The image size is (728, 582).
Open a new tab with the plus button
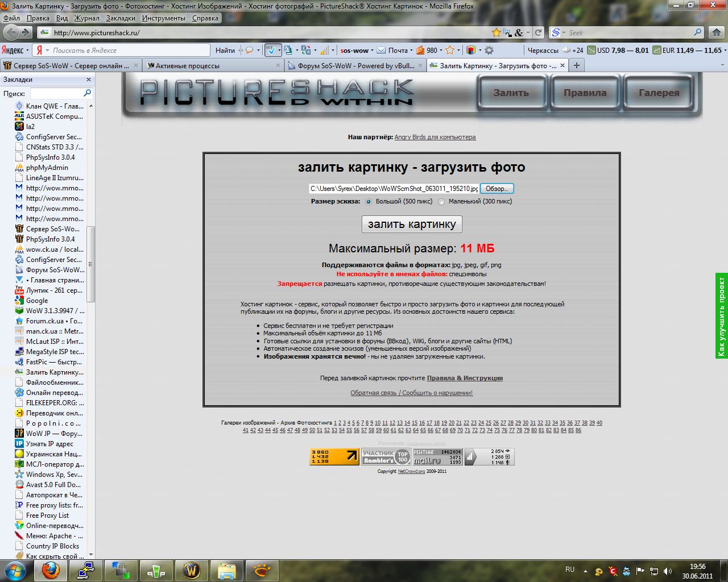[x=576, y=65]
